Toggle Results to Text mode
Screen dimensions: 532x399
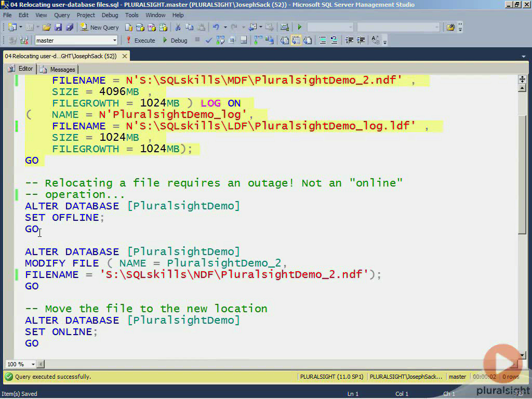[284, 41]
